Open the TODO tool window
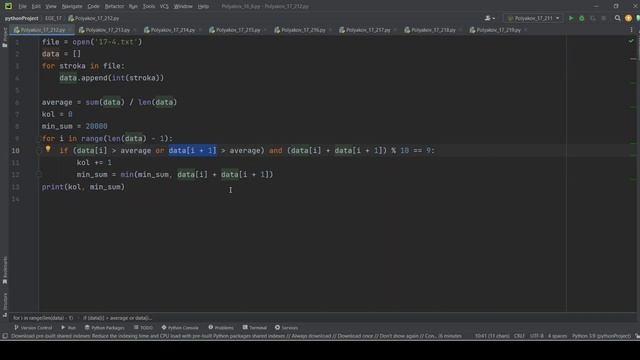 (x=143, y=328)
